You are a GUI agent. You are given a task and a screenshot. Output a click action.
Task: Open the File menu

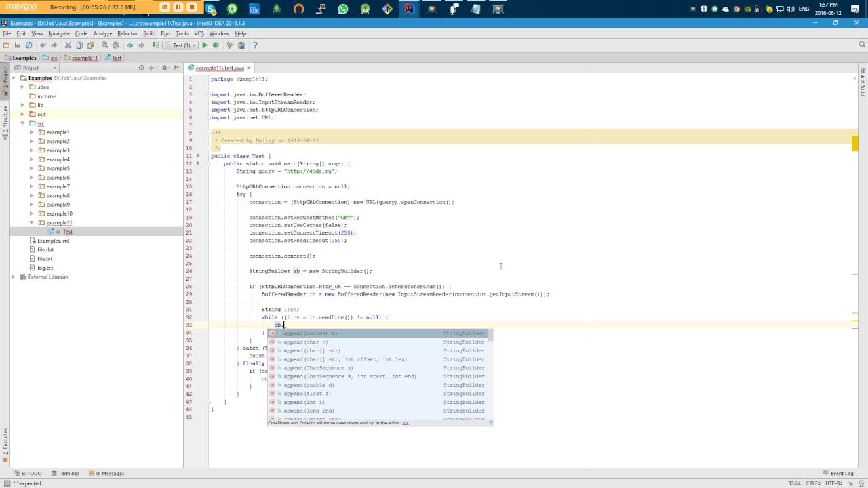point(7,33)
